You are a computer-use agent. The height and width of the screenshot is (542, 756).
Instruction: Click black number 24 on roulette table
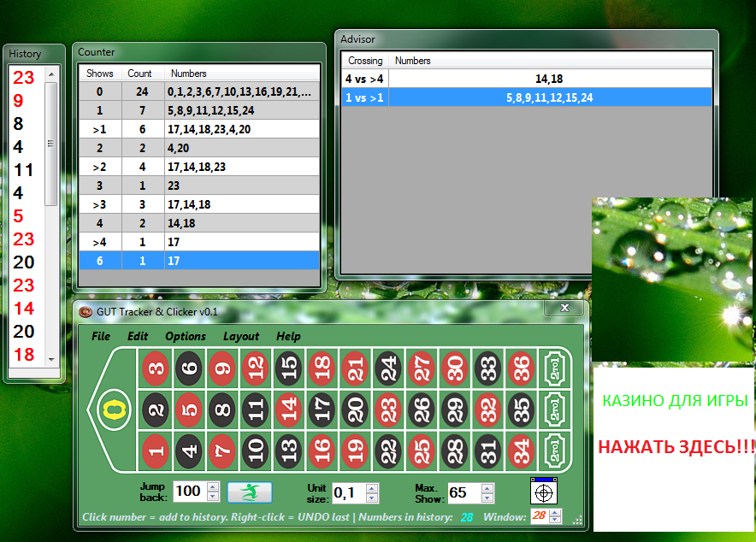388,368
